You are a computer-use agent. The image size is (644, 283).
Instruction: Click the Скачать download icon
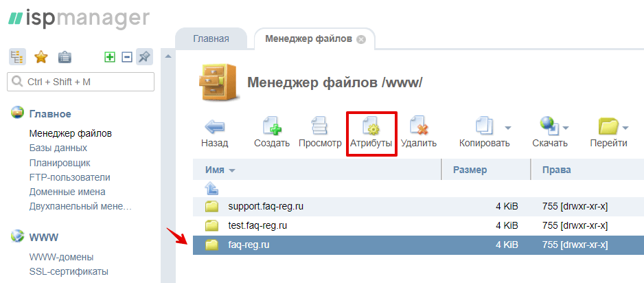click(x=549, y=126)
